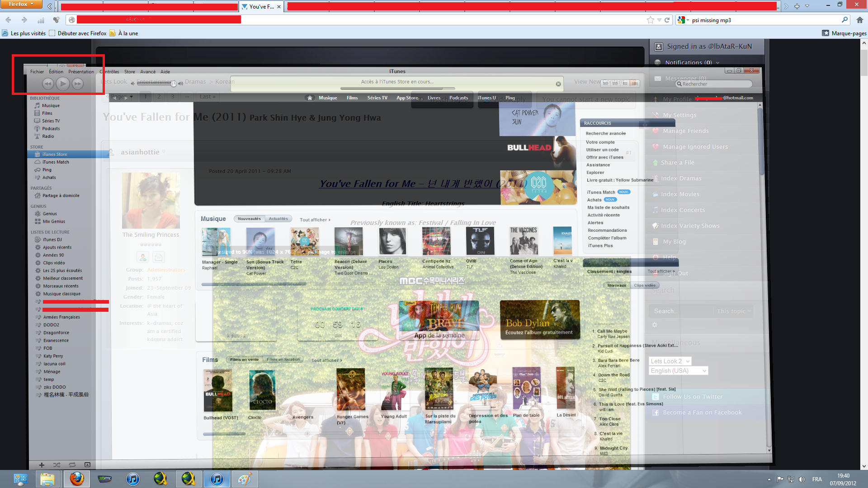Click the add playlist plus icon
868x488 pixels.
[42, 465]
